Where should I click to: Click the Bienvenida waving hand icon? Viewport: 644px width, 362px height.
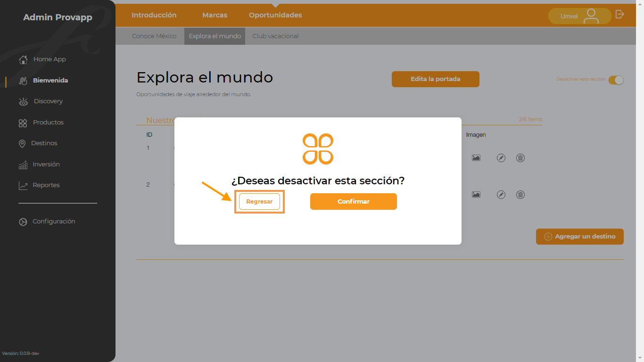(23, 81)
